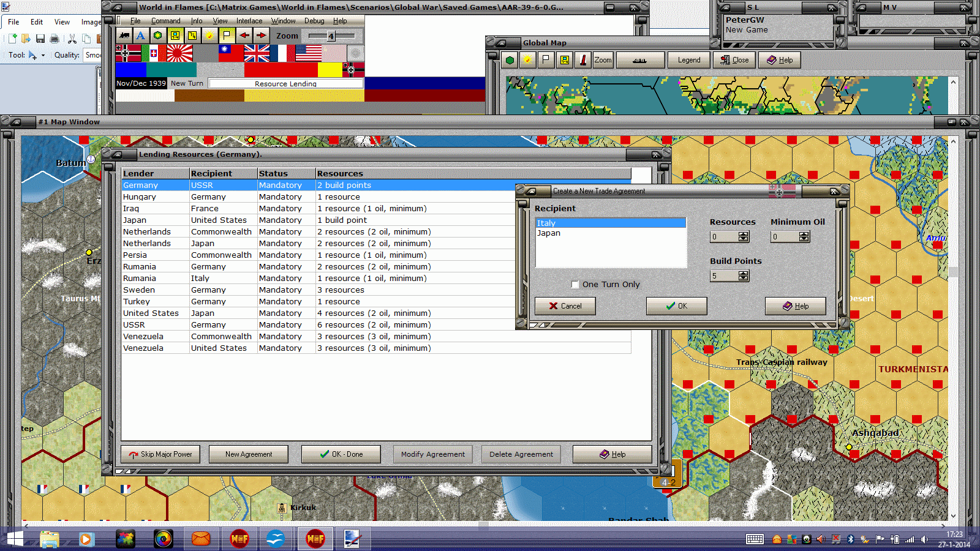Image resolution: width=980 pixels, height=551 pixels.
Task: Click the black tank units toolbar icon
Action: [125, 36]
